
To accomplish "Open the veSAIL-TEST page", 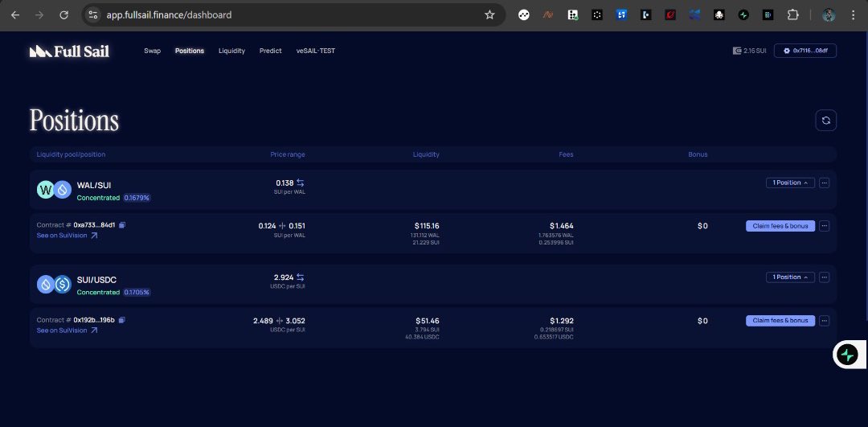I will (x=316, y=51).
